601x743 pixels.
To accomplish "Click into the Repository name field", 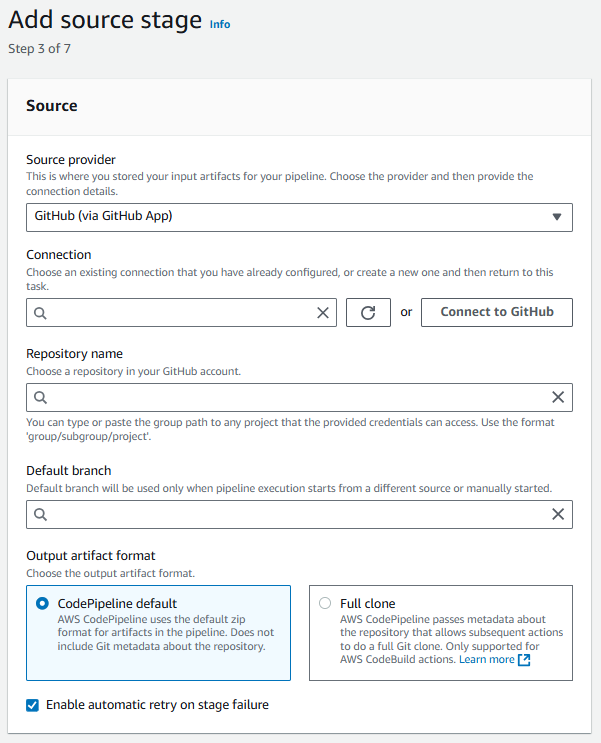I will (x=299, y=397).
